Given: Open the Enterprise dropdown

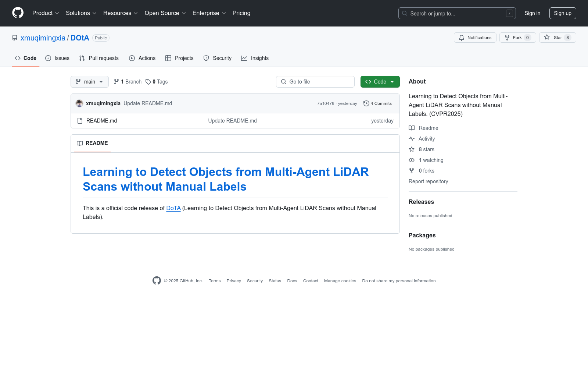Looking at the screenshot, I should (209, 13).
